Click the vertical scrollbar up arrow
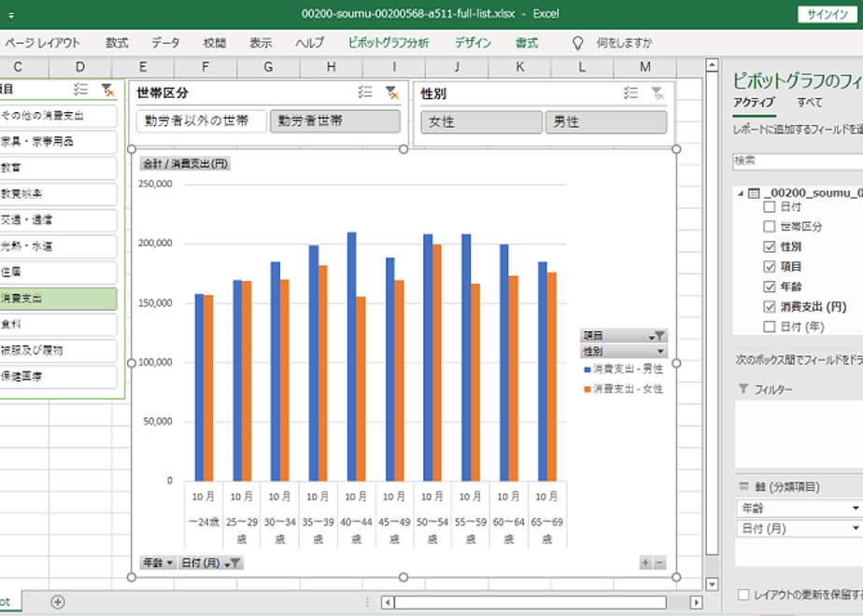863x616 pixels. tap(712, 65)
